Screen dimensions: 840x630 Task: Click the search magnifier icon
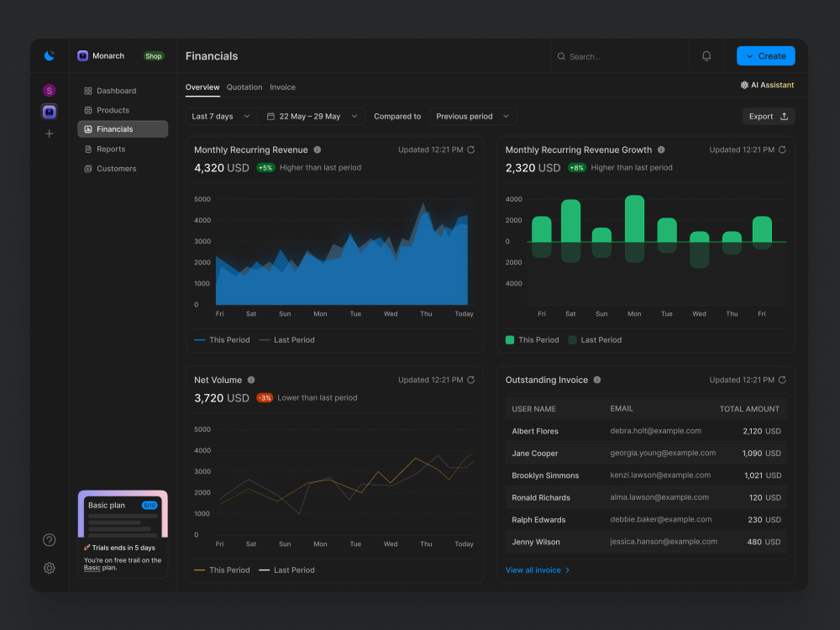pos(561,56)
